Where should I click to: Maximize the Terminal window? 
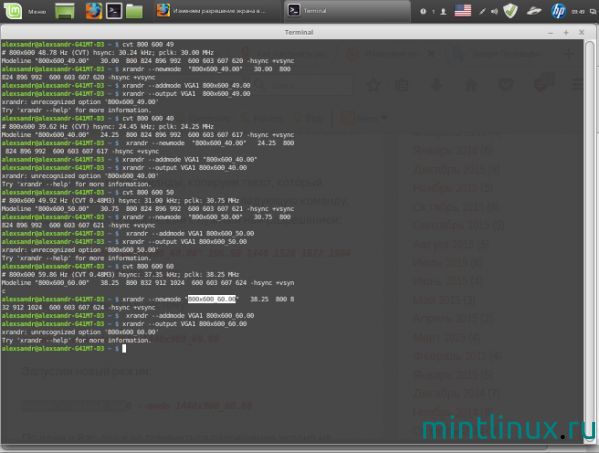pyautogui.click(x=566, y=32)
